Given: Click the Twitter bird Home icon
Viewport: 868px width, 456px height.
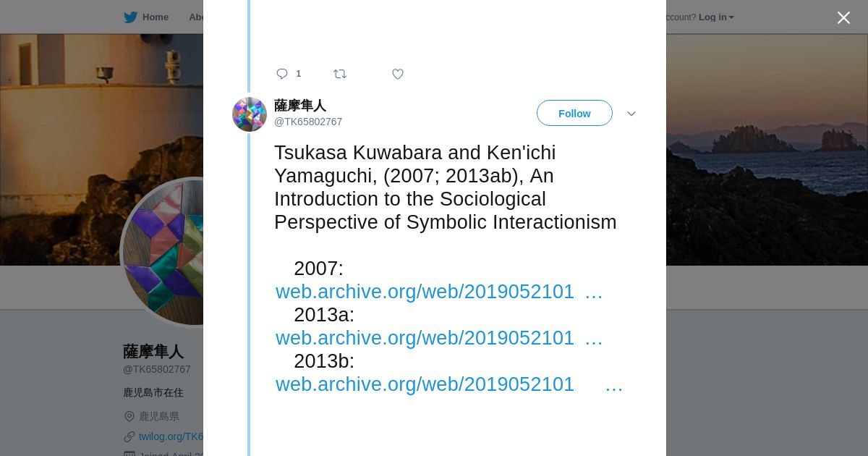Looking at the screenshot, I should [130, 17].
